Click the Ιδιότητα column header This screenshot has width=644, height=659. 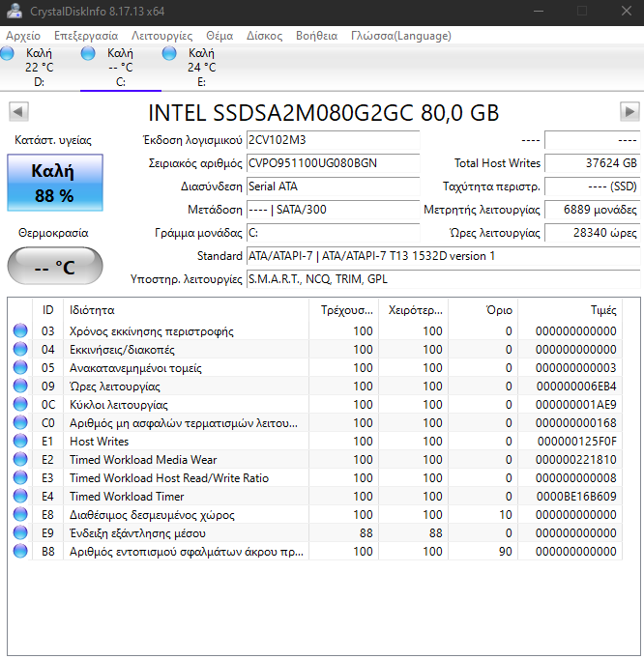[x=186, y=310]
